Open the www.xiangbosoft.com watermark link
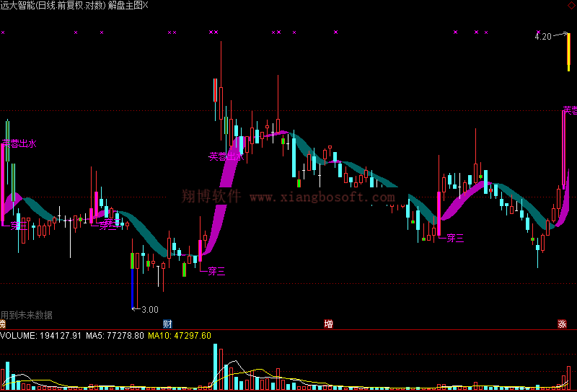The width and height of the screenshot is (577, 392). tap(322, 197)
